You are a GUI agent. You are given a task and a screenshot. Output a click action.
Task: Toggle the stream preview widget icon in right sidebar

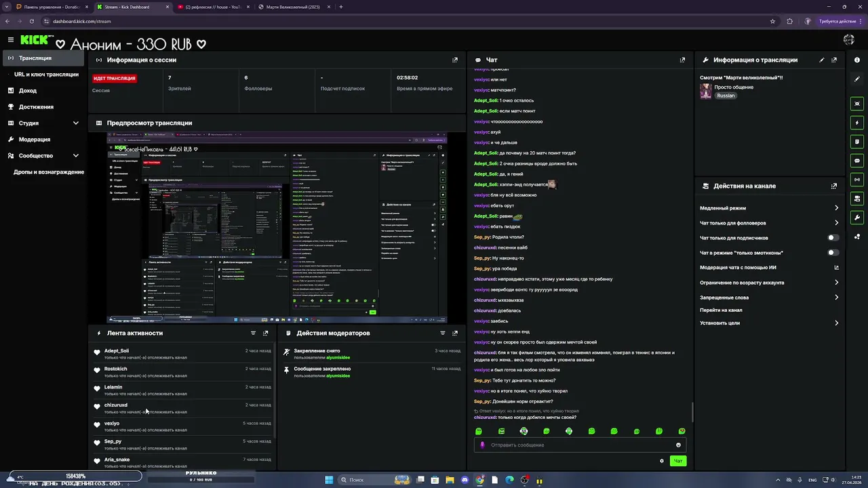pos(857,104)
